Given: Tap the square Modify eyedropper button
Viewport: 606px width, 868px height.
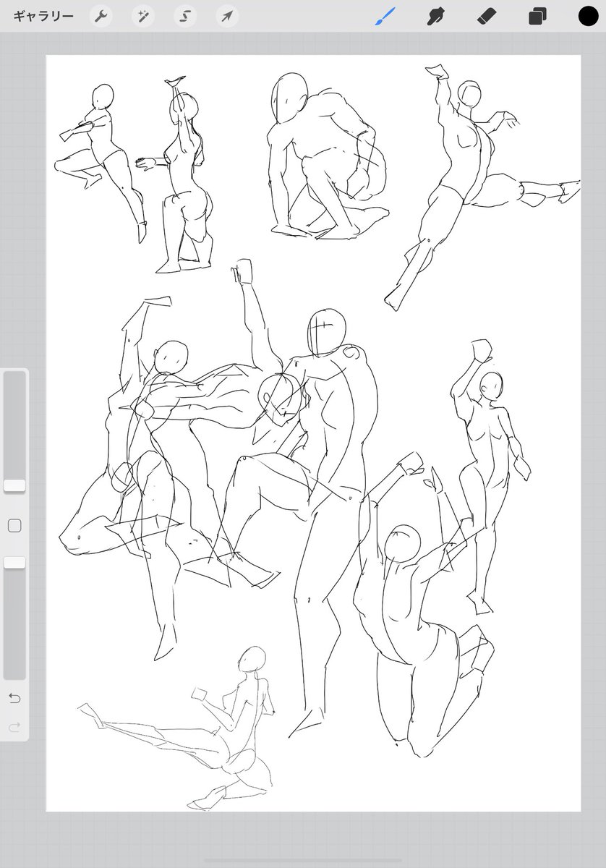Looking at the screenshot, I should (x=14, y=526).
